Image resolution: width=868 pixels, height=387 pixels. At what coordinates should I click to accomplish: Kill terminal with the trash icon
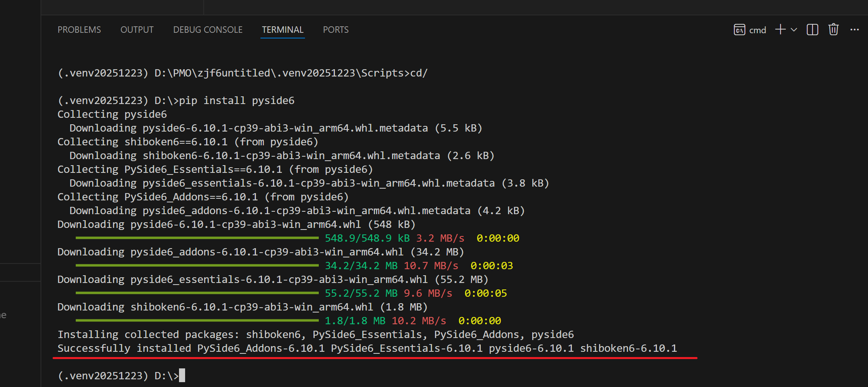[x=834, y=30]
